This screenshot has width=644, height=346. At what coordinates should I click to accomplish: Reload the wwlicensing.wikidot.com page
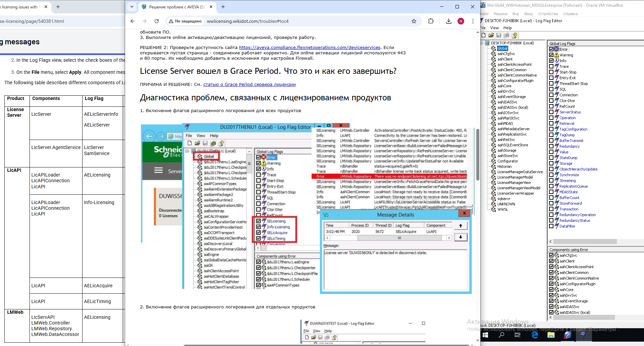[157, 21]
